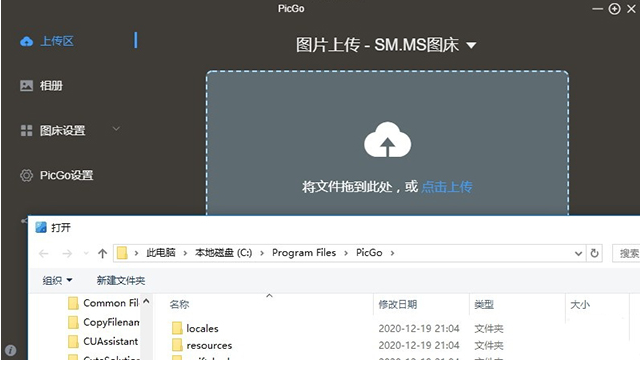The image size is (640, 378).
Task: Click the blue cloud upload sidebar icon
Action: pyautogui.click(x=27, y=41)
